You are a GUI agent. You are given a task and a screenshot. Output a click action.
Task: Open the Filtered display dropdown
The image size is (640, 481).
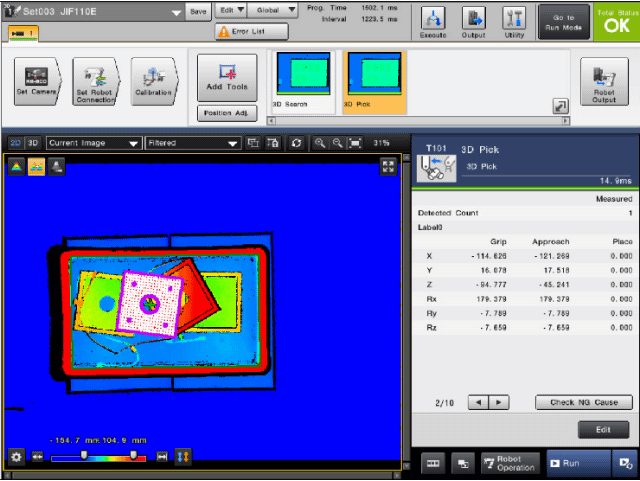(192, 143)
